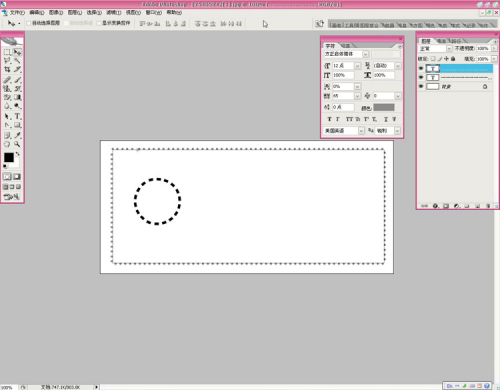Select the Slice tool
The width and height of the screenshot is (500, 390).
point(17,69)
